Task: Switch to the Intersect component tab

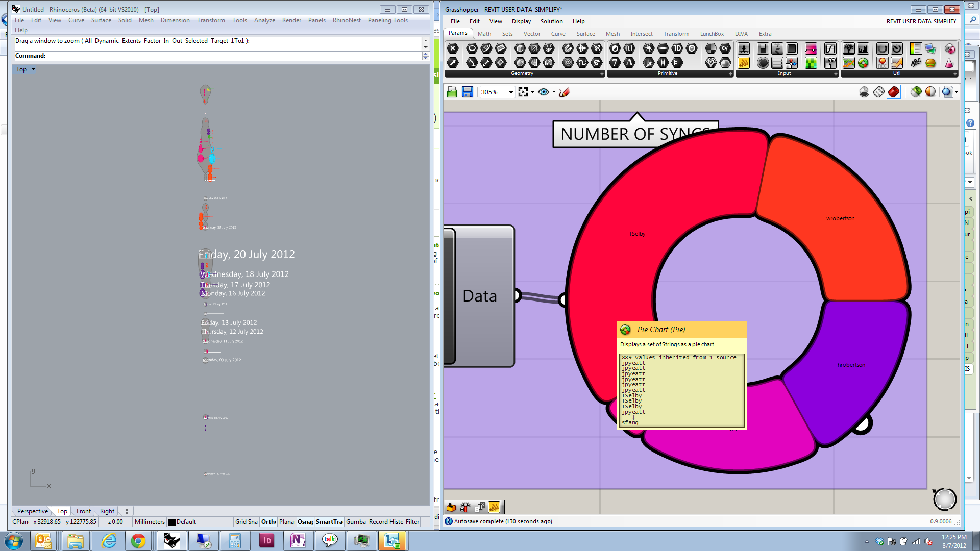Action: click(641, 34)
